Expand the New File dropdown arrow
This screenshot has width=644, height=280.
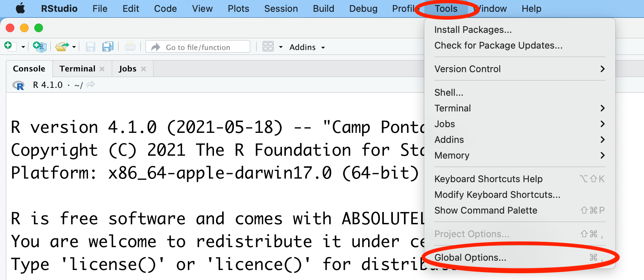(23, 47)
